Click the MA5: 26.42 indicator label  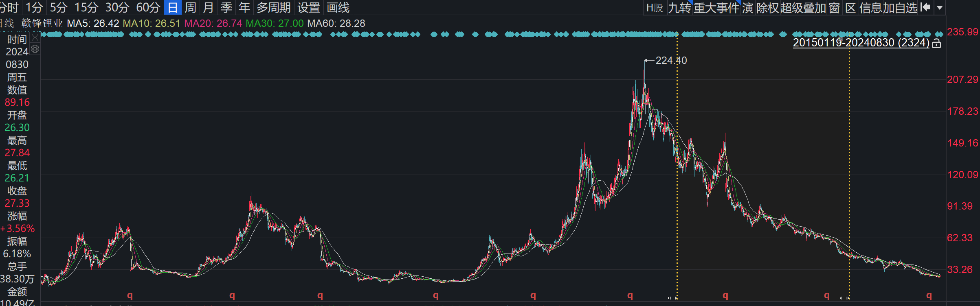[93, 23]
